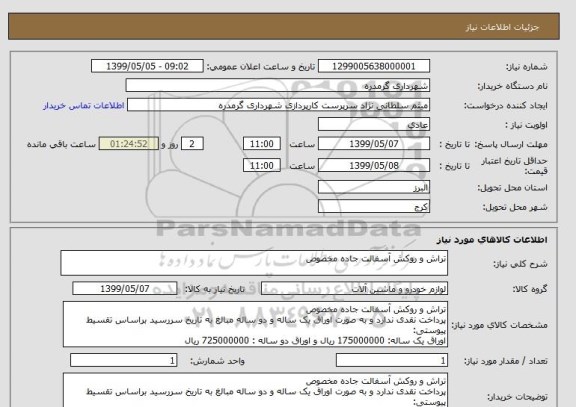Click the price validity time 11:00 field
The height and width of the screenshot is (407, 576).
pyautogui.click(x=262, y=165)
